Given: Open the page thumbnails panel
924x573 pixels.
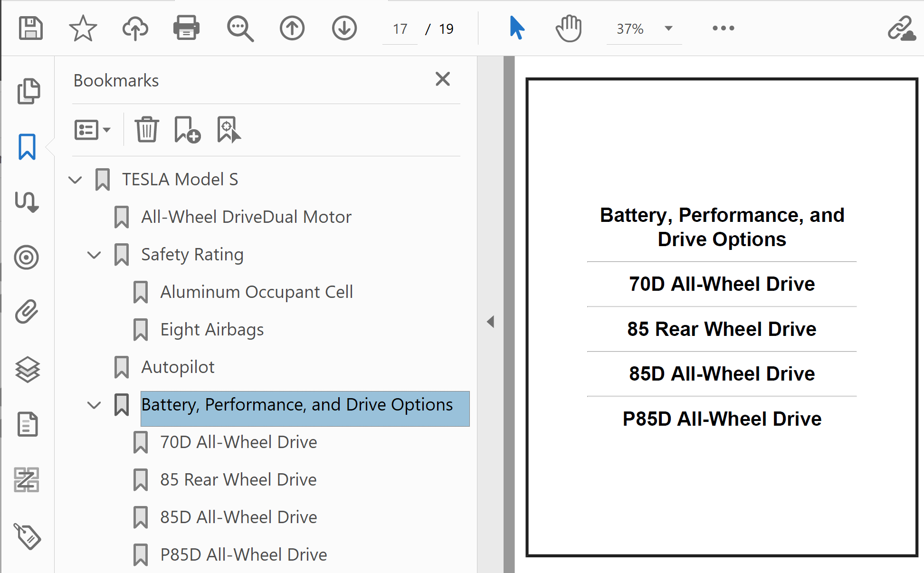Looking at the screenshot, I should (29, 91).
